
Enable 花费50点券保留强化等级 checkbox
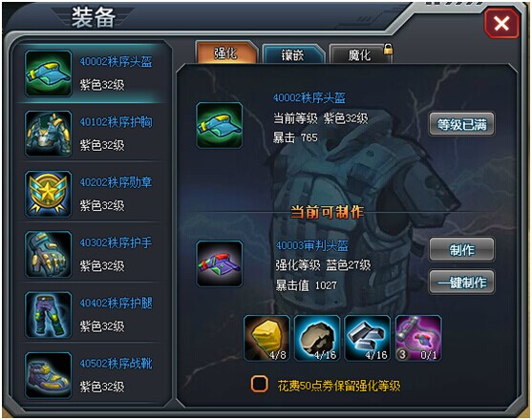(x=260, y=385)
